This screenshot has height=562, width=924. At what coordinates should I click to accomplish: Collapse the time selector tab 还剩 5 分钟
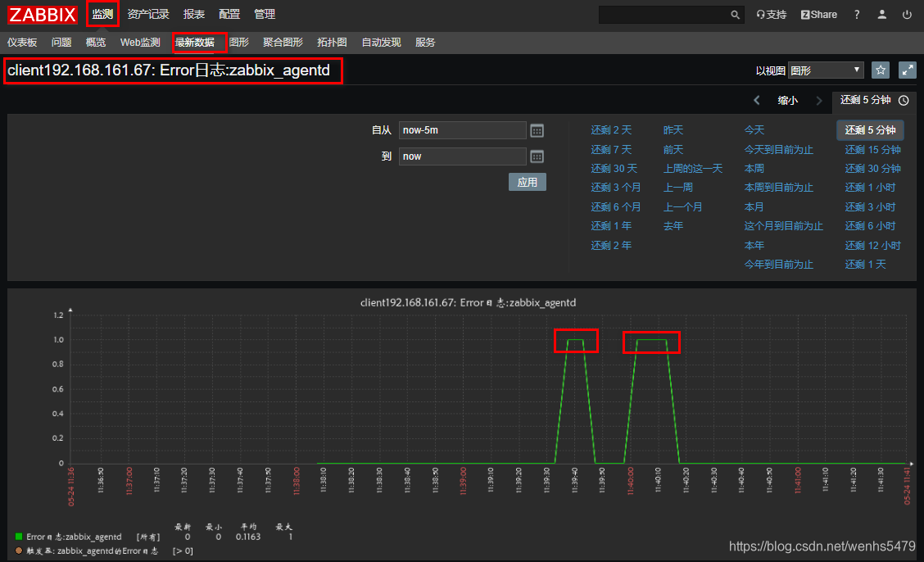(875, 100)
